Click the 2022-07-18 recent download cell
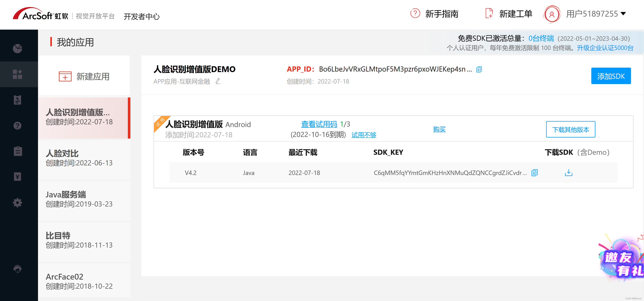Viewport: 644px width, 301px height. pos(304,173)
